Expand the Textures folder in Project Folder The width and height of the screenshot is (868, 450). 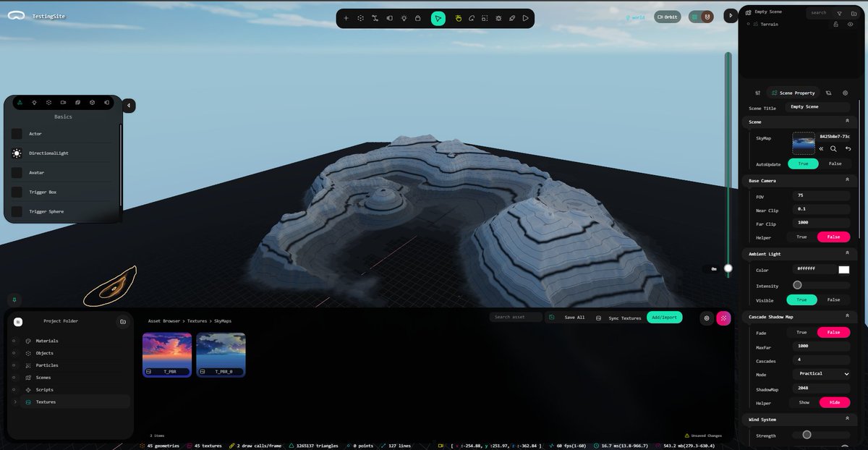(x=16, y=402)
